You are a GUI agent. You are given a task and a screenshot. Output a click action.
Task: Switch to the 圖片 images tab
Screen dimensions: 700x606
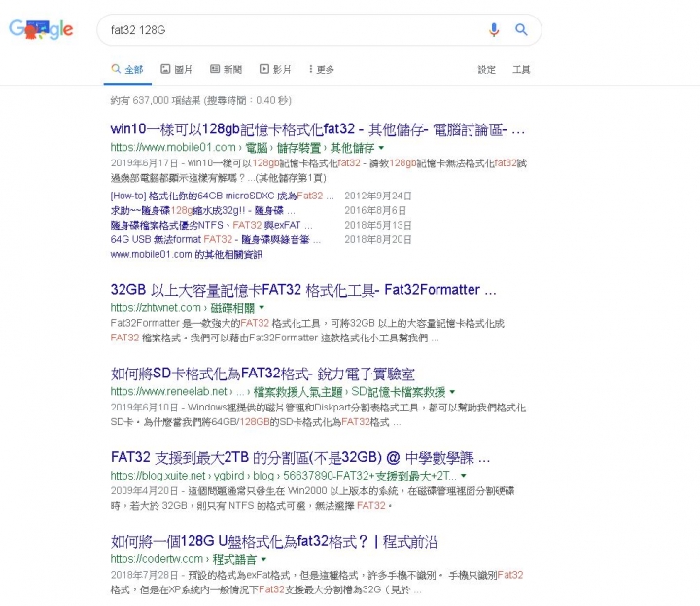pos(176,69)
